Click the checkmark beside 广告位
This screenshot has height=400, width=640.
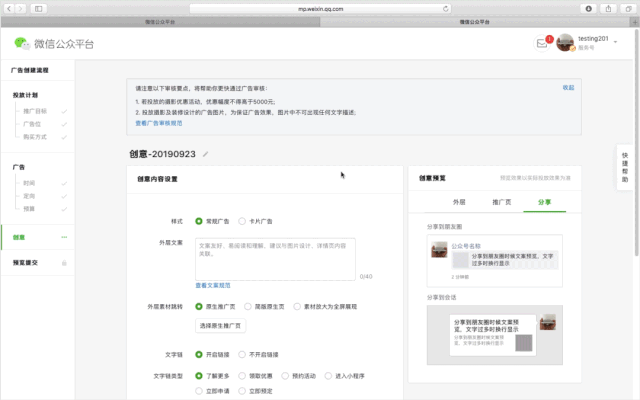[x=64, y=124]
